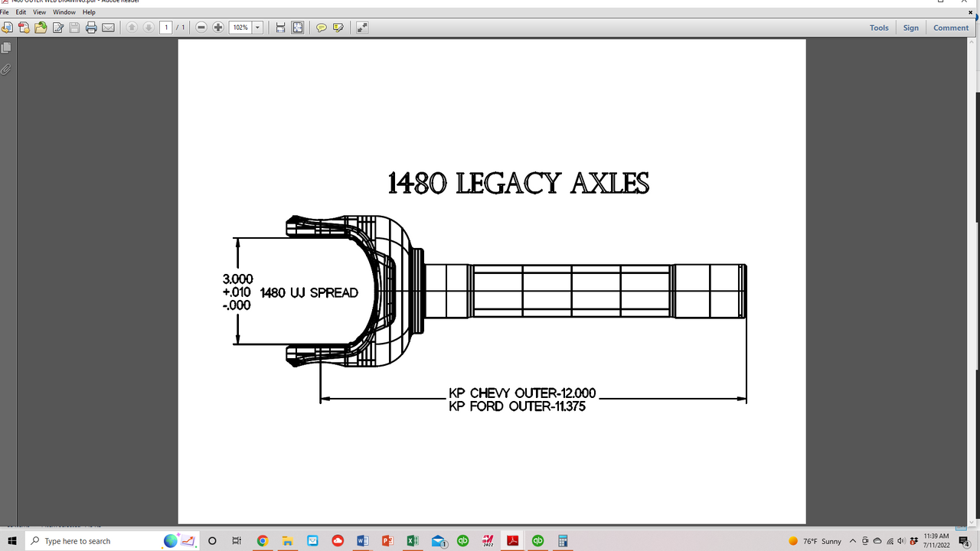The width and height of the screenshot is (980, 551).
Task: Open the document Attachments paperclip panel
Action: [x=5, y=70]
